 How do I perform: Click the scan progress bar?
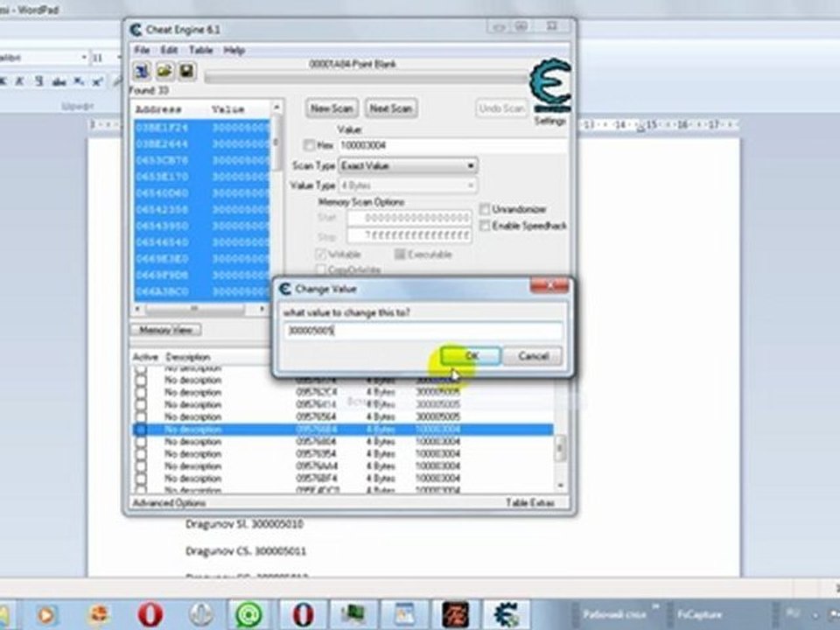click(x=366, y=78)
